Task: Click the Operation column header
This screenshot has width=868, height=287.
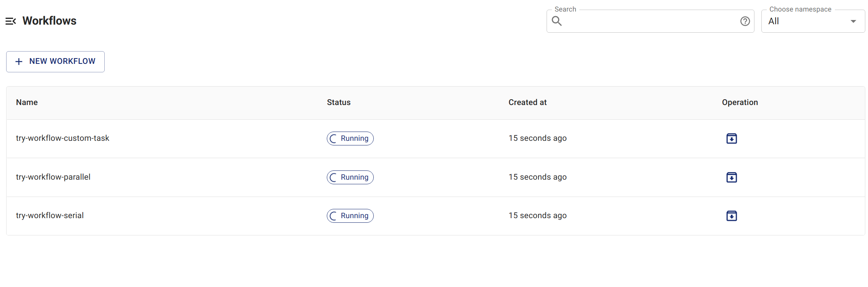Action: tap(739, 102)
